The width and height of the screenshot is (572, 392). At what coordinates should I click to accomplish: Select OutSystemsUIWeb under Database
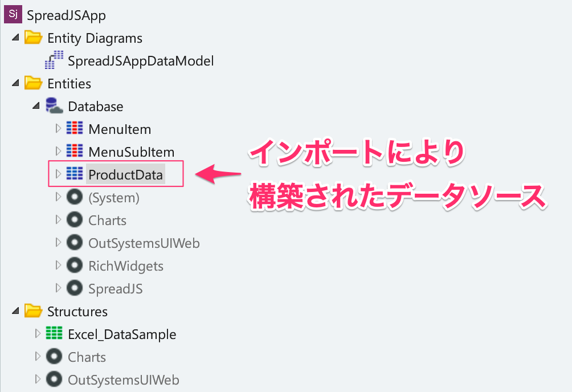pyautogui.click(x=144, y=243)
